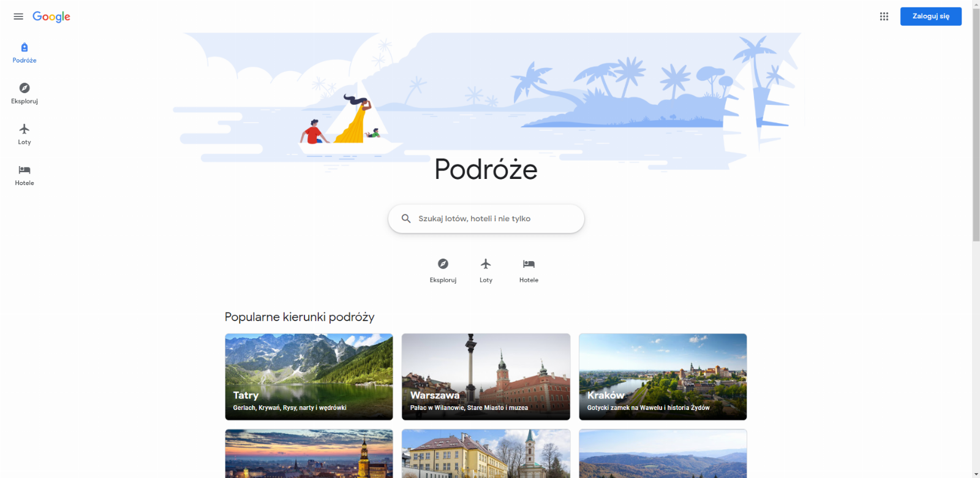The height and width of the screenshot is (478, 980).
Task: Open the Google apps grid
Action: pyautogui.click(x=884, y=17)
